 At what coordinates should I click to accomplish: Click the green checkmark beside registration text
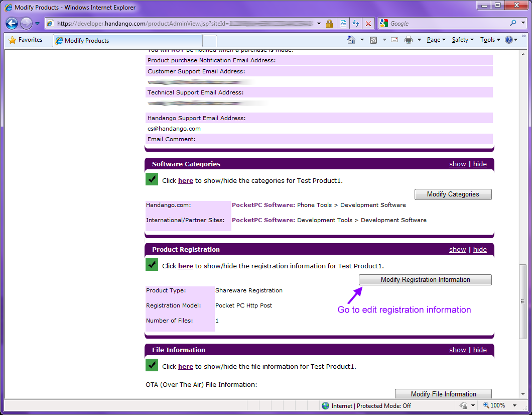coord(152,265)
